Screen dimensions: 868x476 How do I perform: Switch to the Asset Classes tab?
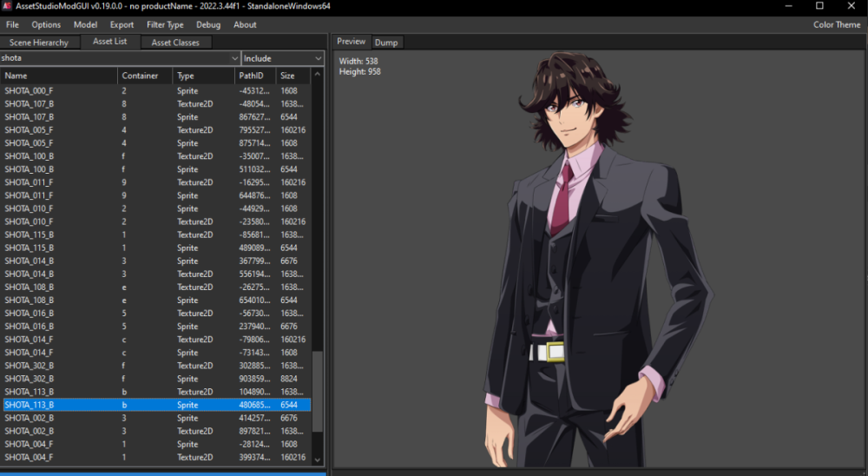[x=175, y=43]
